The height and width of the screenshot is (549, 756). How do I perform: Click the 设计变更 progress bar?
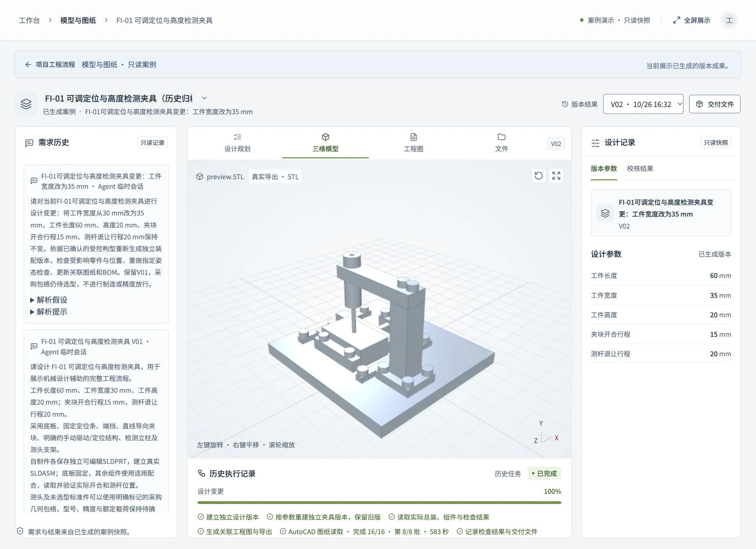point(379,502)
